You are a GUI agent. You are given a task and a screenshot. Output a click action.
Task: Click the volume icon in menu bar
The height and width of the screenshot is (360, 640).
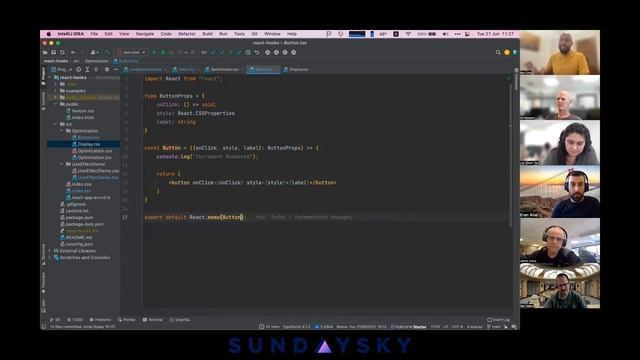click(445, 34)
